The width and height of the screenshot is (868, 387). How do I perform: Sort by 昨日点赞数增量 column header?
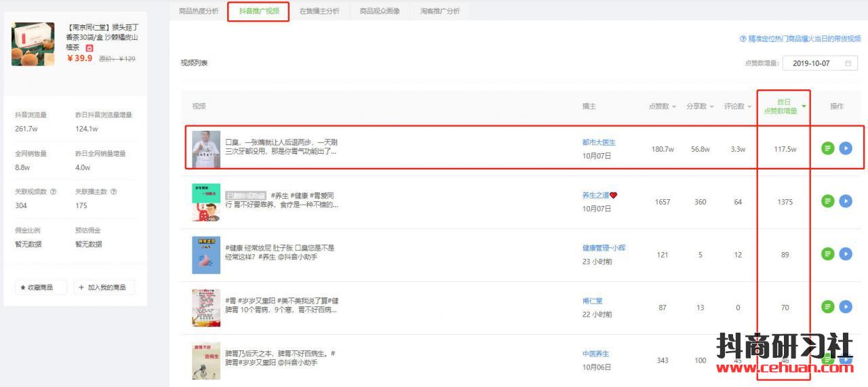(784, 106)
